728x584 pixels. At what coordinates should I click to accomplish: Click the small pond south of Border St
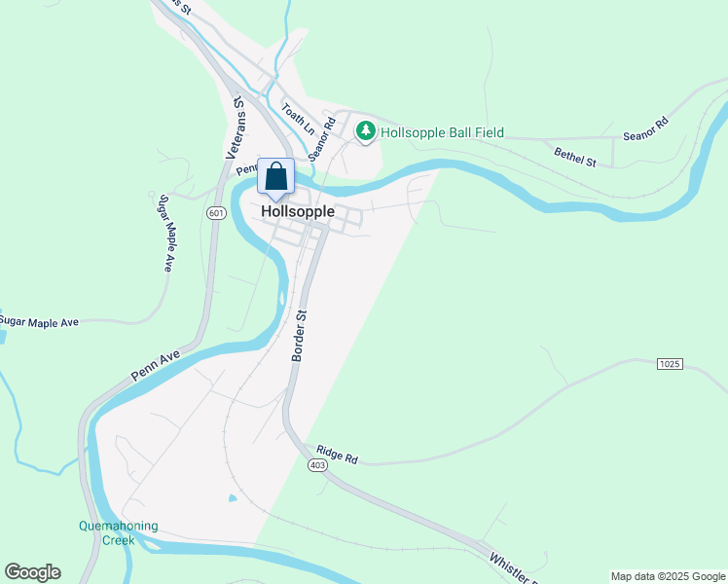(233, 498)
